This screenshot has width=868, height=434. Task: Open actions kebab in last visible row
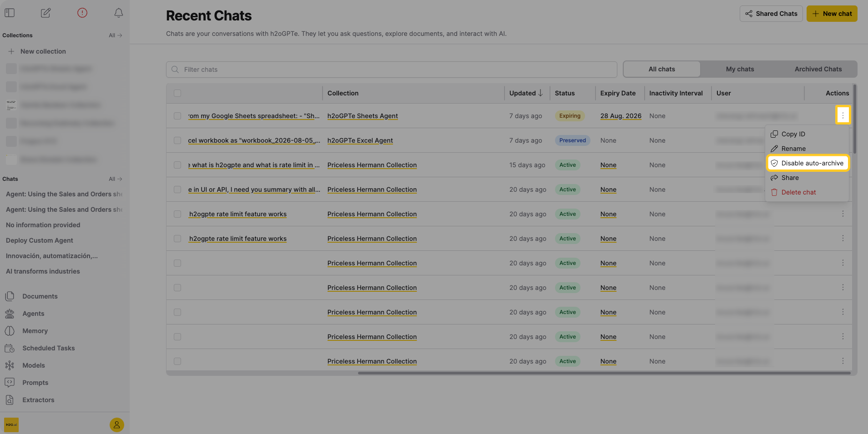tap(843, 361)
